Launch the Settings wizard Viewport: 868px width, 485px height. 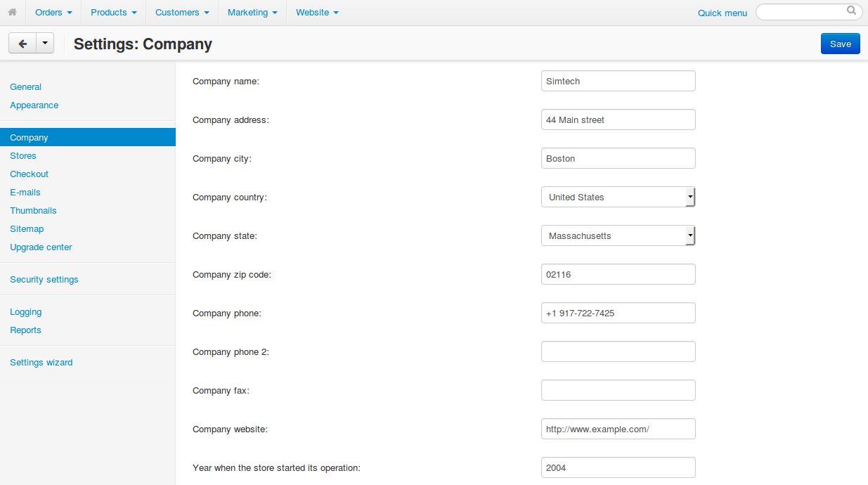tap(41, 363)
